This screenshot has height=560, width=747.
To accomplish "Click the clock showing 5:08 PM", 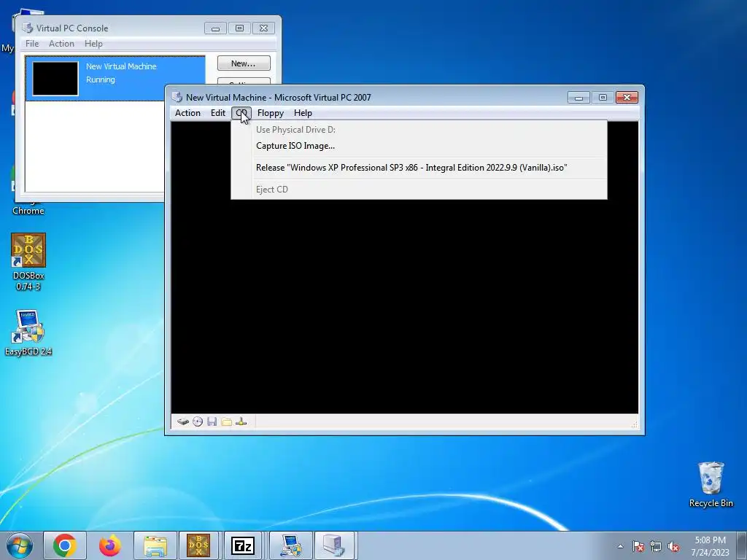I will click(x=710, y=540).
